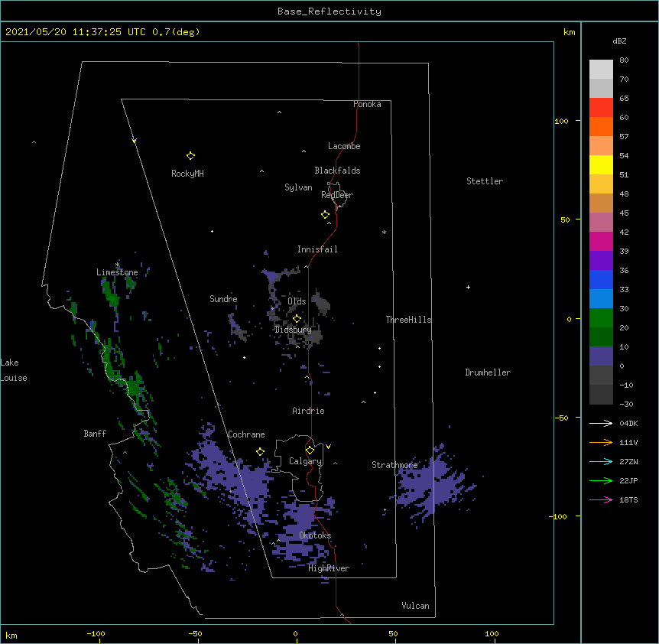Click the orange arrow for 111V
The height and width of the screenshot is (644, 659).
click(x=601, y=443)
